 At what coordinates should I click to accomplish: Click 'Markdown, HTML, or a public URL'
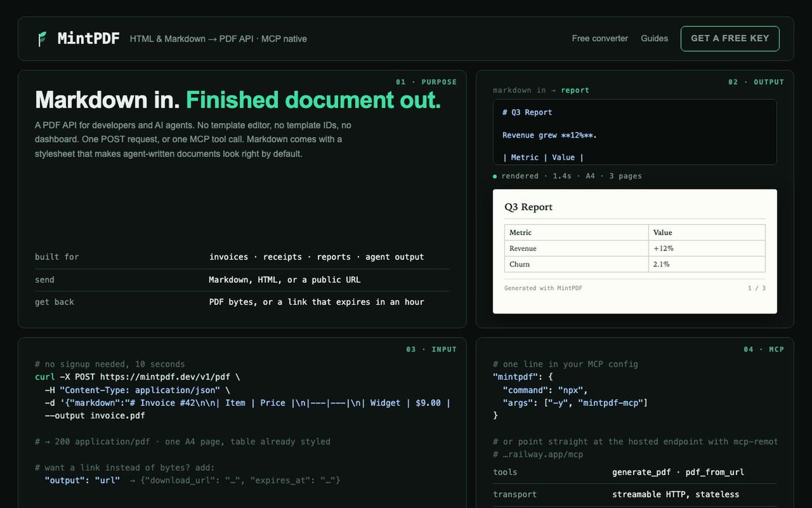pyautogui.click(x=285, y=279)
